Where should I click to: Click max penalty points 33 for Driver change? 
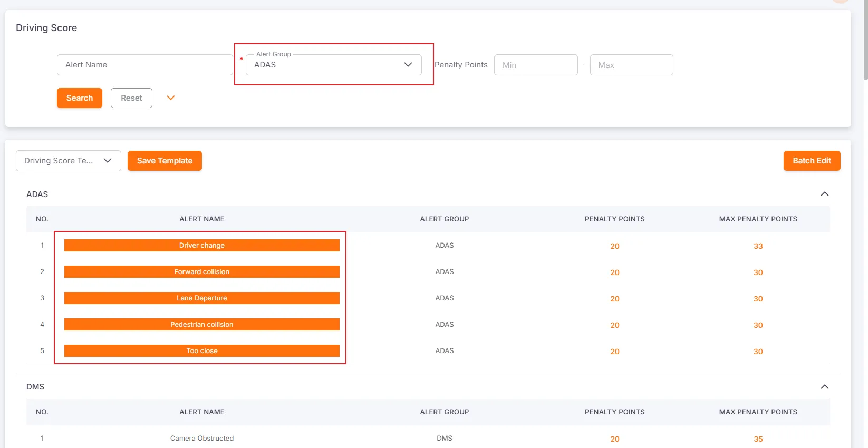(x=758, y=246)
